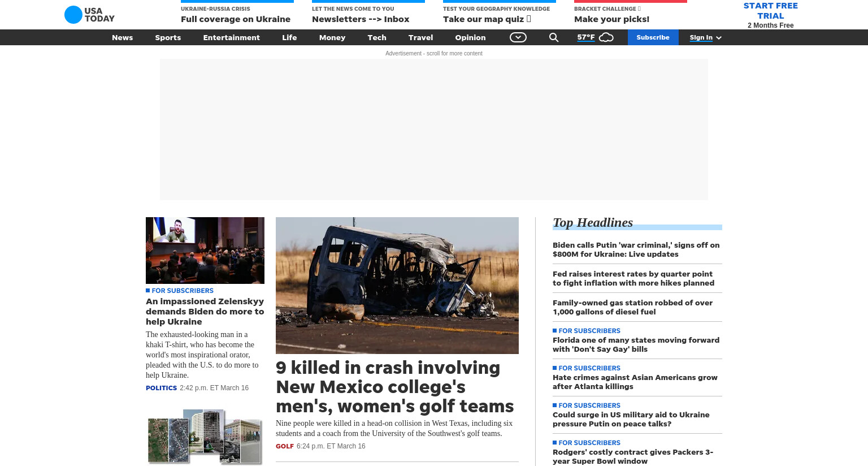Open Fed raises interest rates headline

point(633,278)
